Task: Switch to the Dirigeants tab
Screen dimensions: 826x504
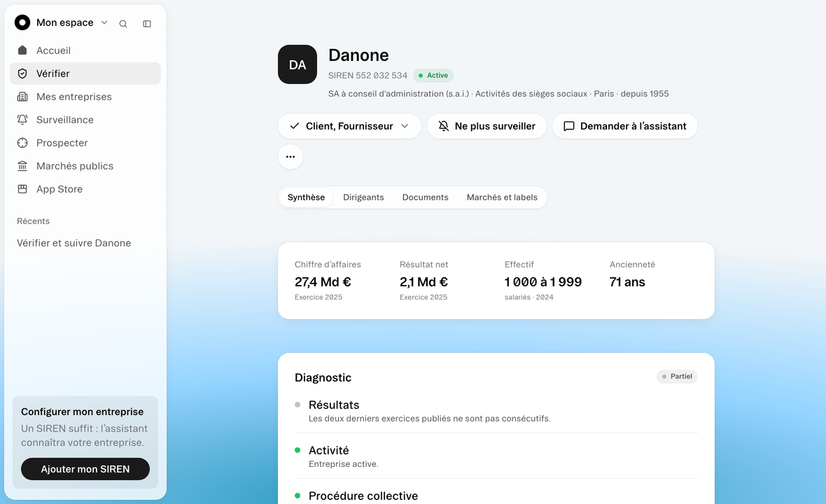Action: tap(363, 197)
